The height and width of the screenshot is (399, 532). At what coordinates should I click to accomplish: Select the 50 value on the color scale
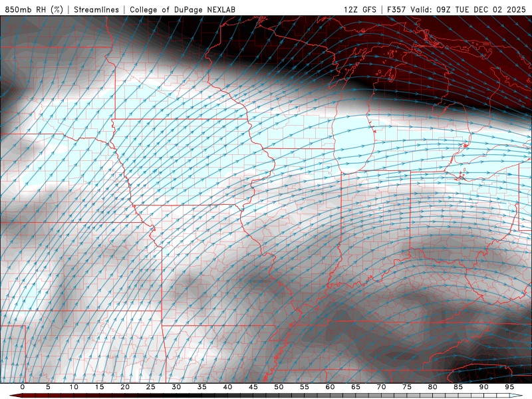(279, 387)
